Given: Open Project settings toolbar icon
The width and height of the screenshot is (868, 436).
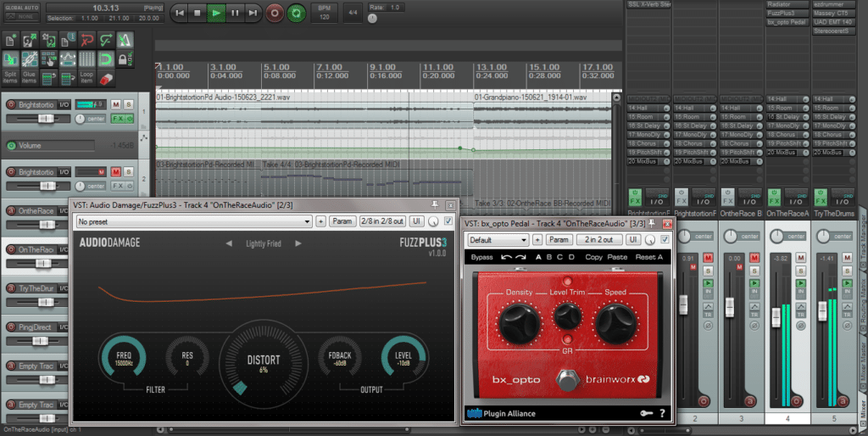Looking at the screenshot, I should [x=68, y=40].
